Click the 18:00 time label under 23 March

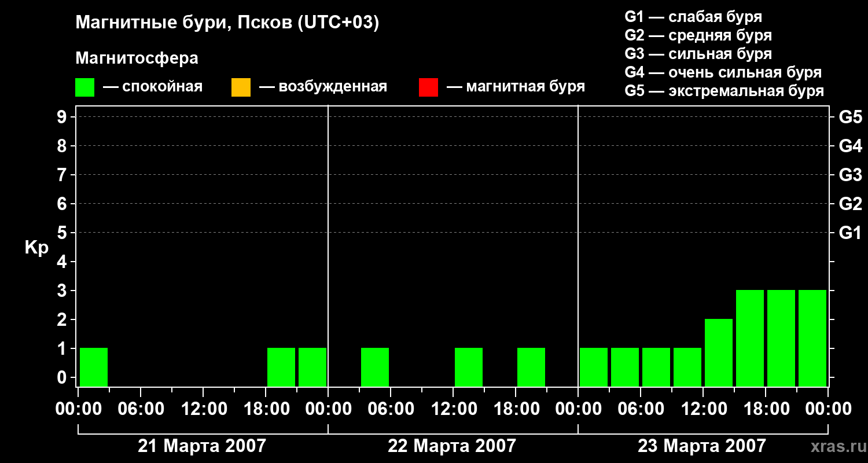[x=766, y=409]
